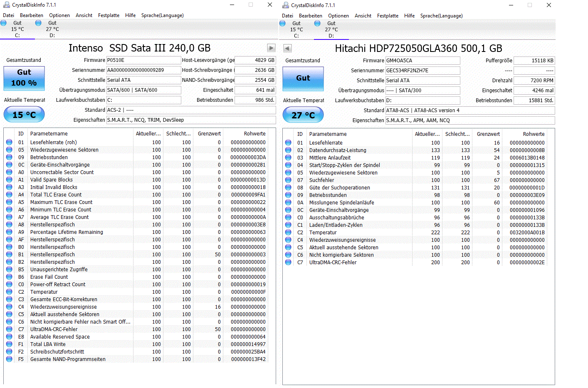
Task: Open Optionen menu in right window
Action: 338,16
